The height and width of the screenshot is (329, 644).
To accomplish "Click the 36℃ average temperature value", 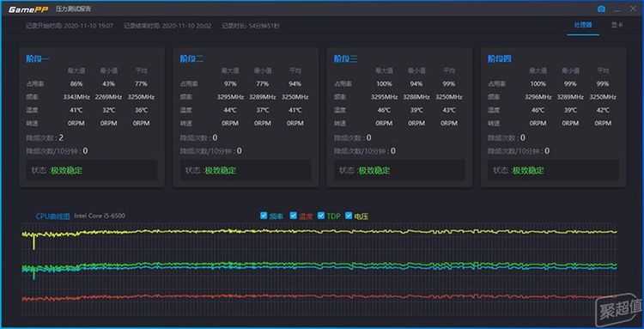I will click(x=141, y=110).
